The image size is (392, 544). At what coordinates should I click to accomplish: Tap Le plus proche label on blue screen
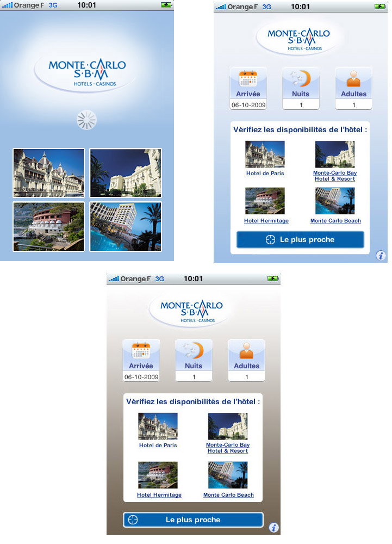(307, 240)
